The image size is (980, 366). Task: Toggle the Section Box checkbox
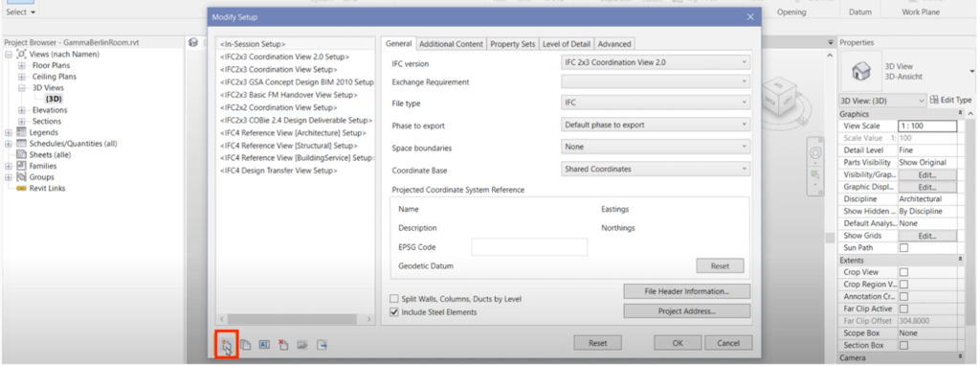[x=903, y=345]
